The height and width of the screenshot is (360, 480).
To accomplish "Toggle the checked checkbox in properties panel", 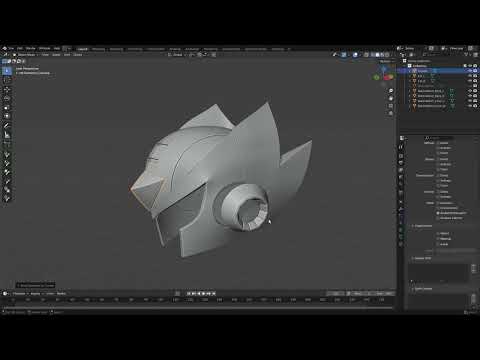I will 438,213.
